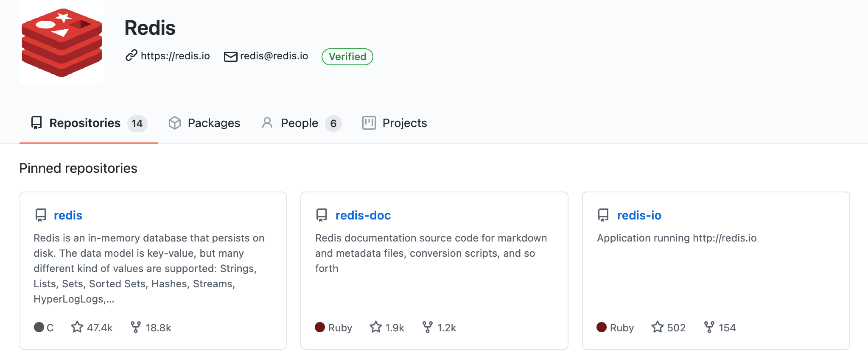The width and height of the screenshot is (868, 361).
Task: Open the redis-io repository link
Action: [639, 215]
